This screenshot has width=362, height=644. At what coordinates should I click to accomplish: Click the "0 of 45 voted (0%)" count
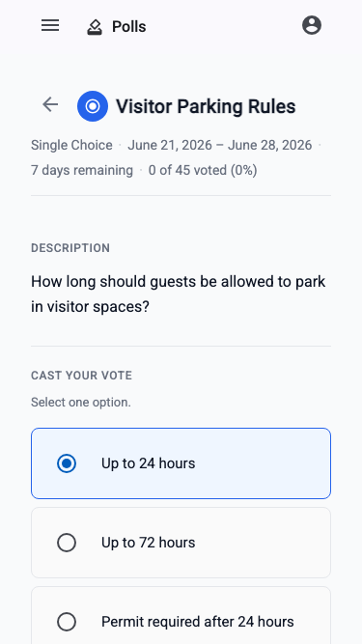pyautogui.click(x=203, y=170)
